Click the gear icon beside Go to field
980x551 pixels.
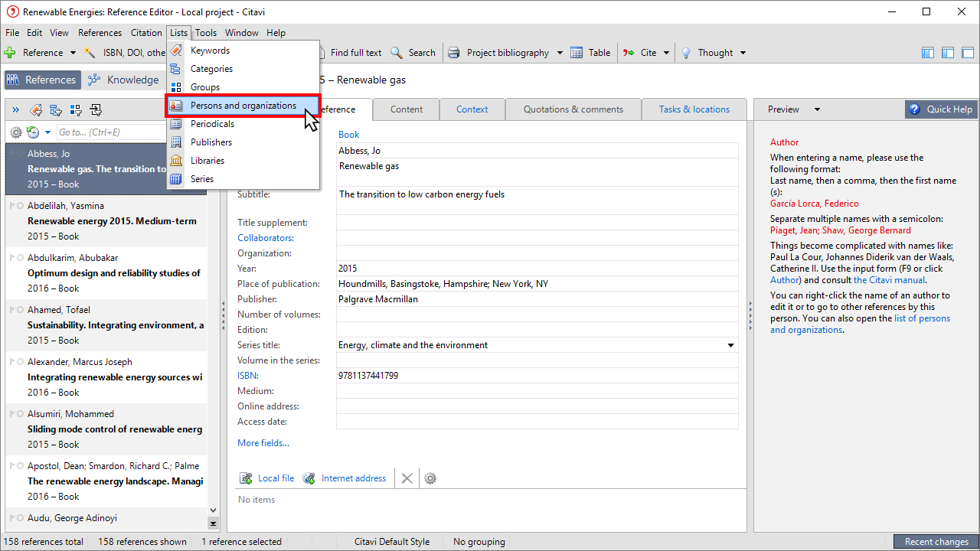point(16,132)
